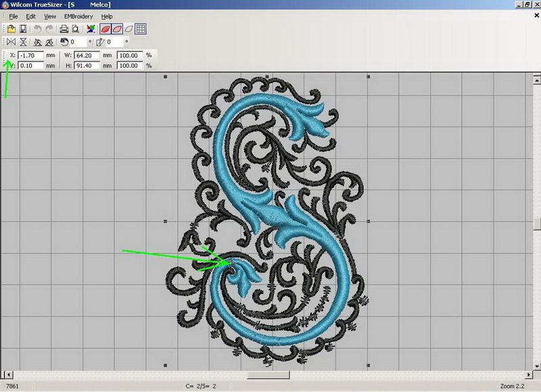Click the Print icon in toolbar
Viewport: 541px width, 392px height.
point(64,29)
